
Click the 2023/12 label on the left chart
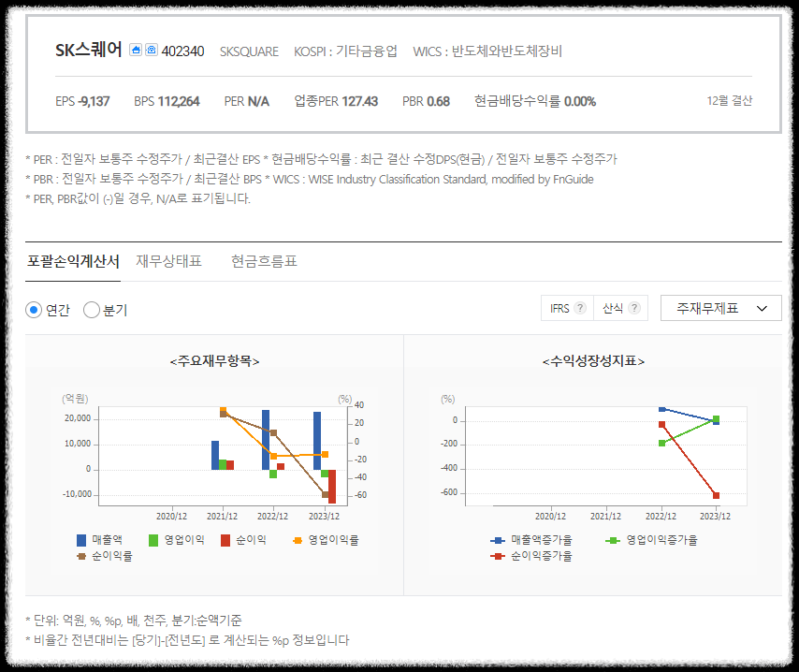(x=324, y=516)
